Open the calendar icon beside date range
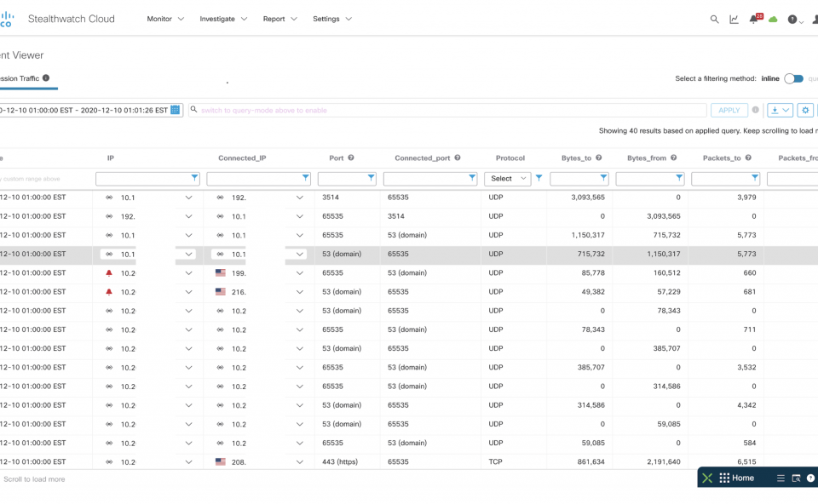 176,110
